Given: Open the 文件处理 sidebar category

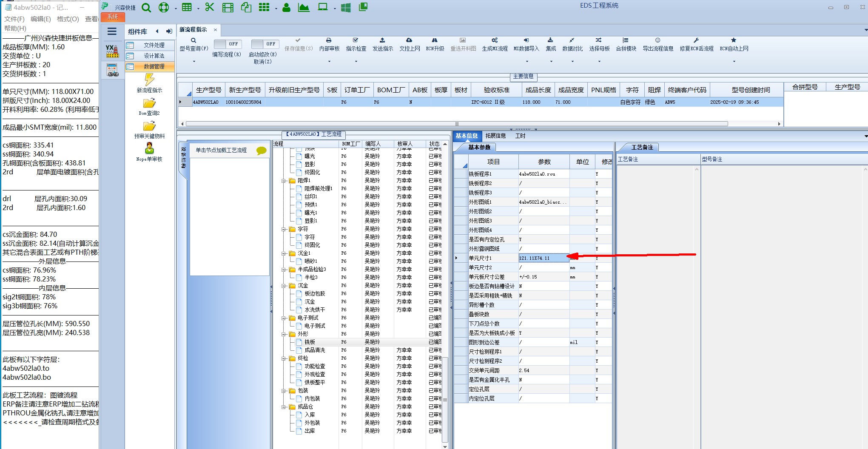Looking at the screenshot, I should pos(150,45).
